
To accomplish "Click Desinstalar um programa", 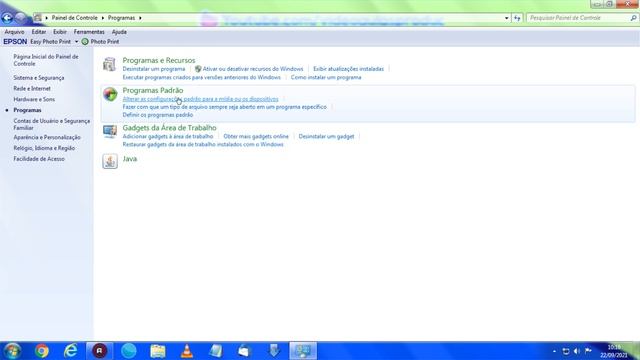I will coord(154,69).
